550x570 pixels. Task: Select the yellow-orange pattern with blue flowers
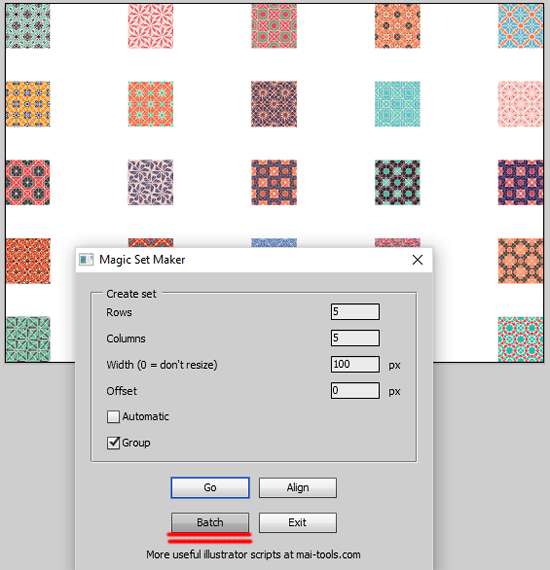pyautogui.click(x=28, y=104)
